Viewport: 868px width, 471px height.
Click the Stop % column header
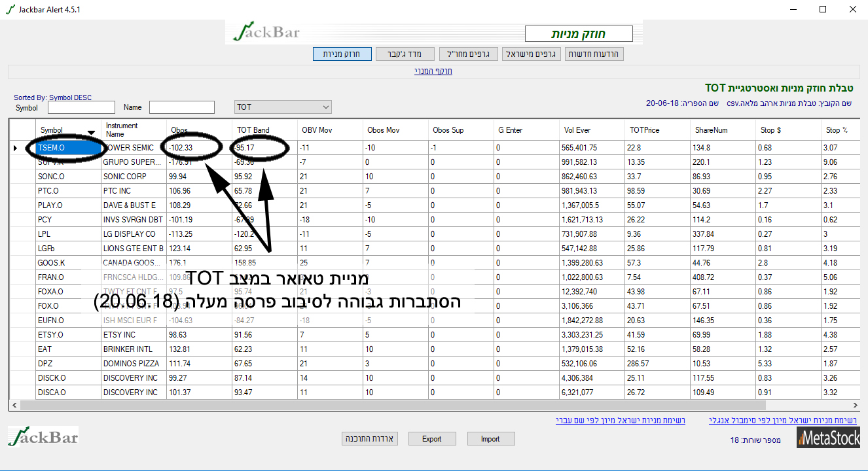point(840,130)
